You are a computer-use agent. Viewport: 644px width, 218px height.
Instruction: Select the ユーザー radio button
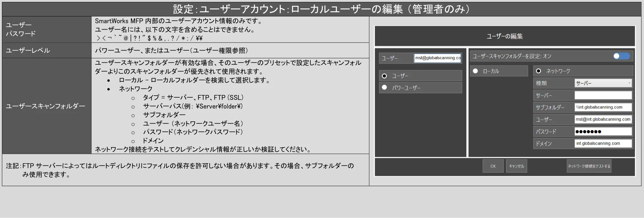(x=384, y=76)
